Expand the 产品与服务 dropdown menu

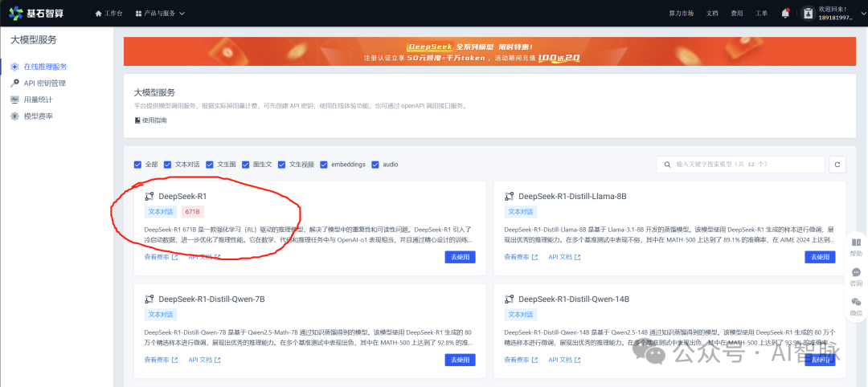pyautogui.click(x=160, y=14)
